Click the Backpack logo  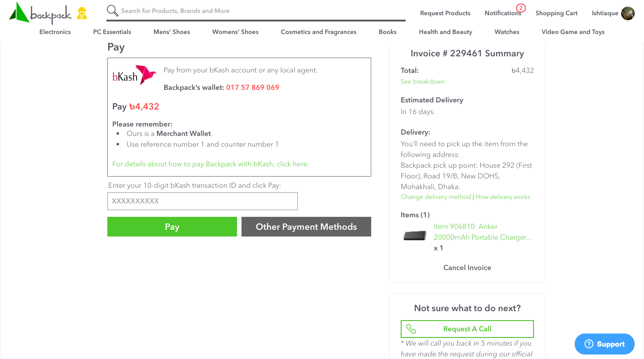click(x=40, y=13)
